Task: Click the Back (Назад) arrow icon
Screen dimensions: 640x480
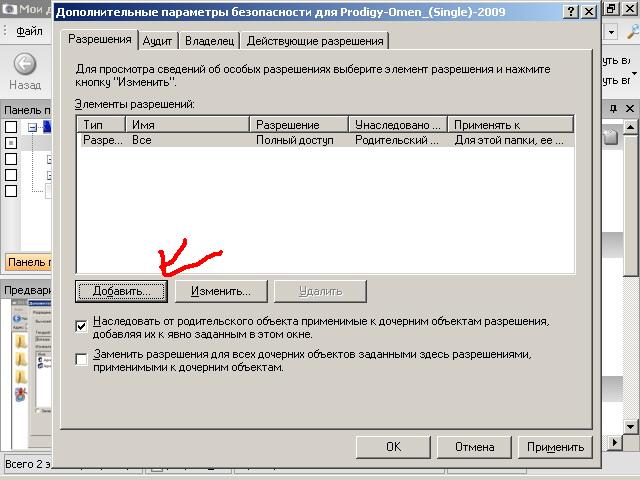Action: tap(25, 65)
